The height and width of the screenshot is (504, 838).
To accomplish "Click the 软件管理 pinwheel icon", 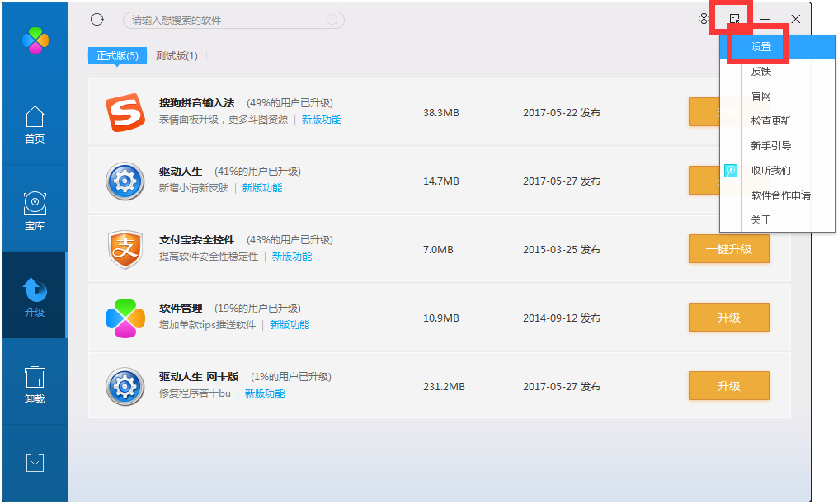I will pyautogui.click(x=125, y=317).
